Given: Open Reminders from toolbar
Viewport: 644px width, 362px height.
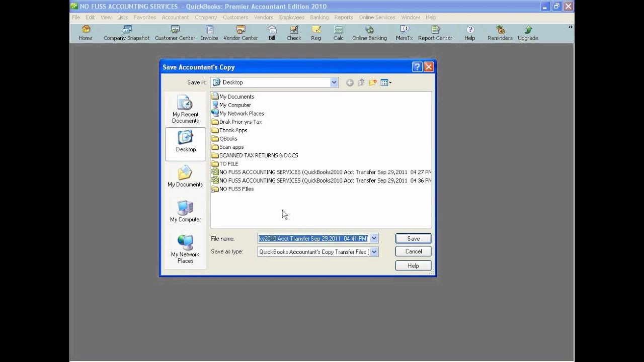Looking at the screenshot, I should pos(500,33).
